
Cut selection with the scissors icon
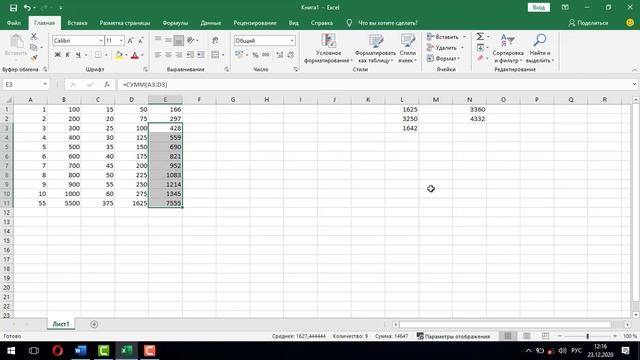pyautogui.click(x=34, y=37)
